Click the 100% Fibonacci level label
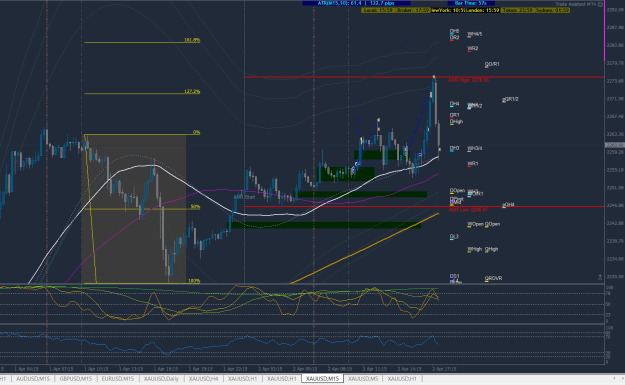This screenshot has width=625, height=385. coord(194,281)
